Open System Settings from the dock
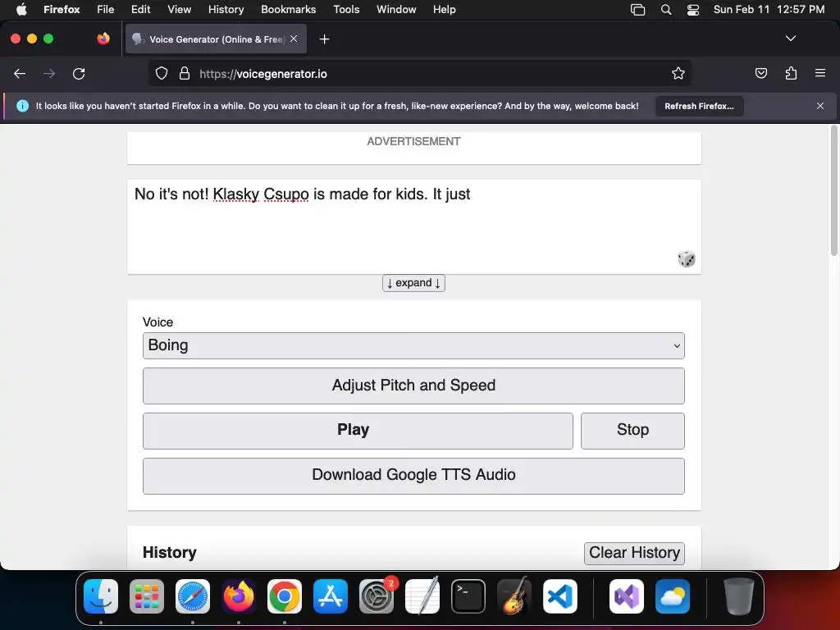The width and height of the screenshot is (840, 630). 377,596
